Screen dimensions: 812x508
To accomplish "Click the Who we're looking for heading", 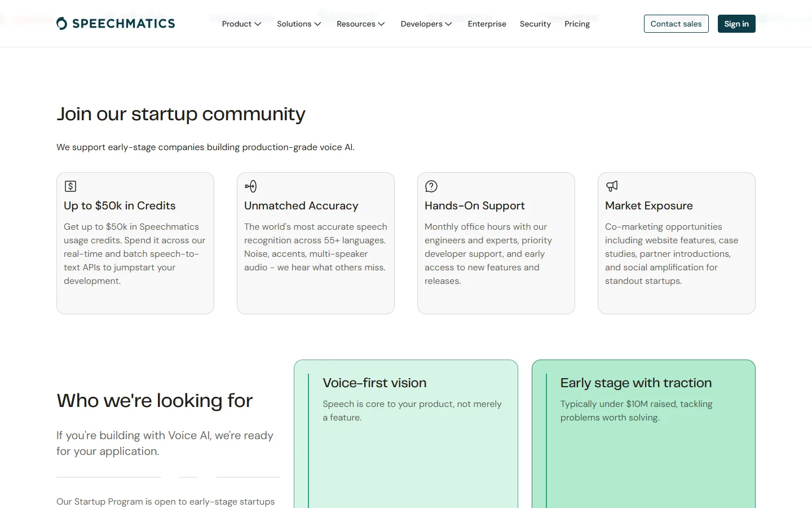I will point(155,401).
